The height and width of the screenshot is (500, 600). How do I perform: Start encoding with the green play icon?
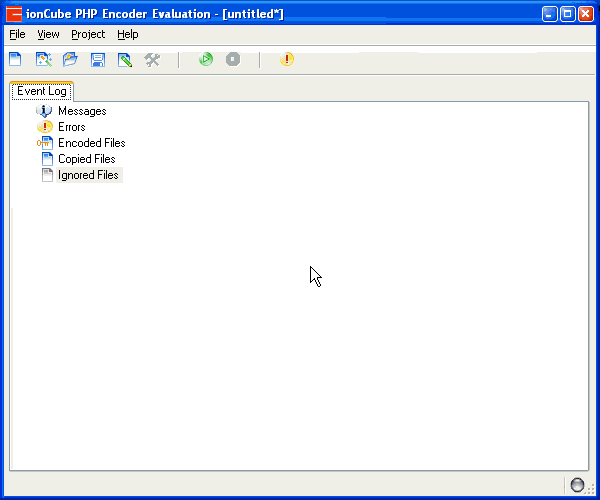(206, 59)
